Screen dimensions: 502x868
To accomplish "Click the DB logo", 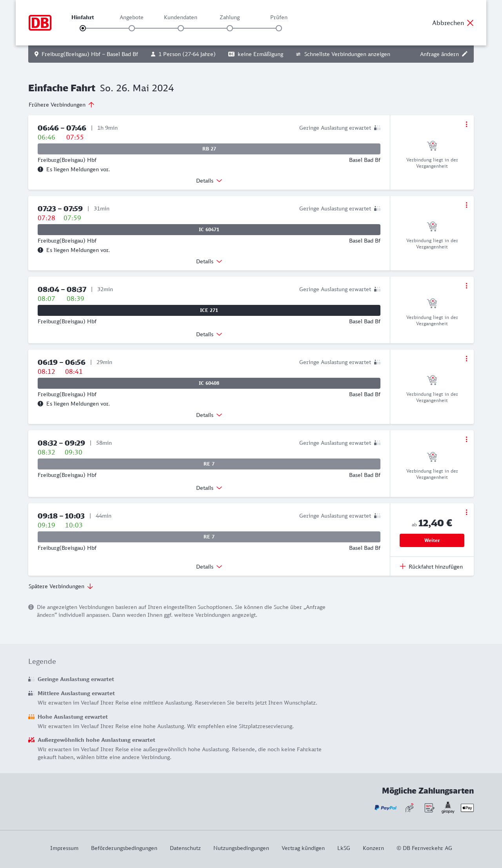I will tap(40, 23).
